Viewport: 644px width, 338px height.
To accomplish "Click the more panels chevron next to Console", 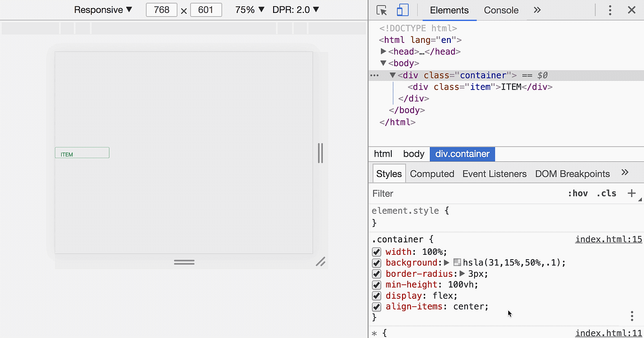I will tap(537, 10).
